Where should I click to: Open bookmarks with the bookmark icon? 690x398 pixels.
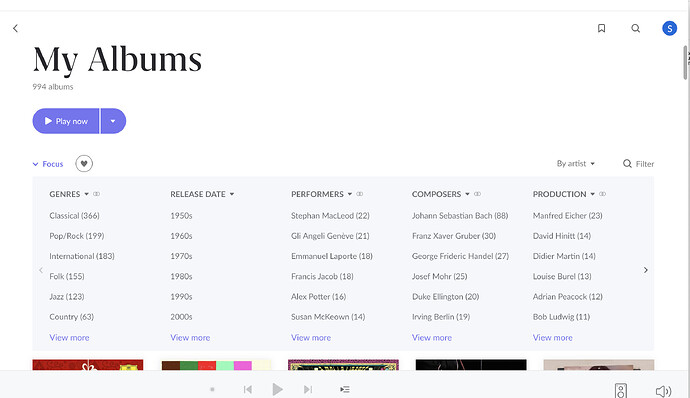pyautogui.click(x=601, y=28)
